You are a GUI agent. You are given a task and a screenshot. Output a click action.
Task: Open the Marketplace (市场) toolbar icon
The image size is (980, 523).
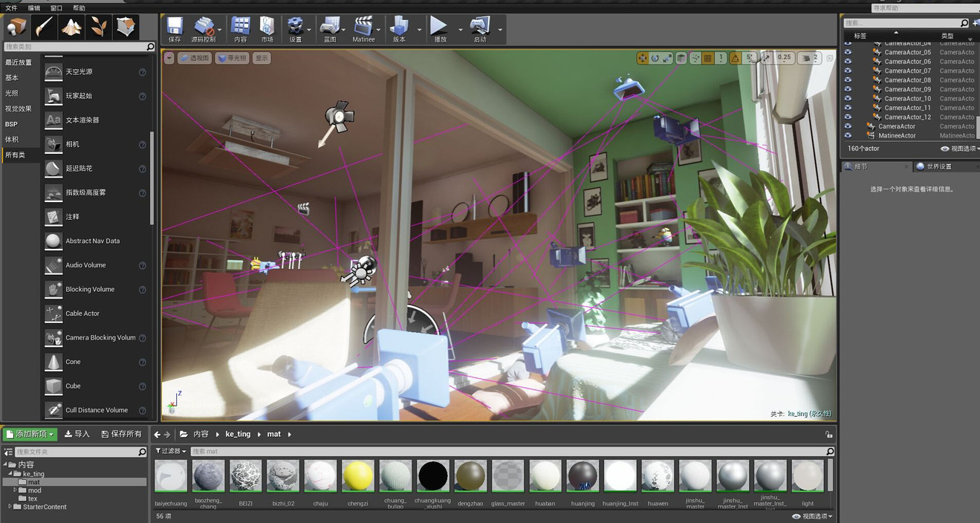point(267,30)
